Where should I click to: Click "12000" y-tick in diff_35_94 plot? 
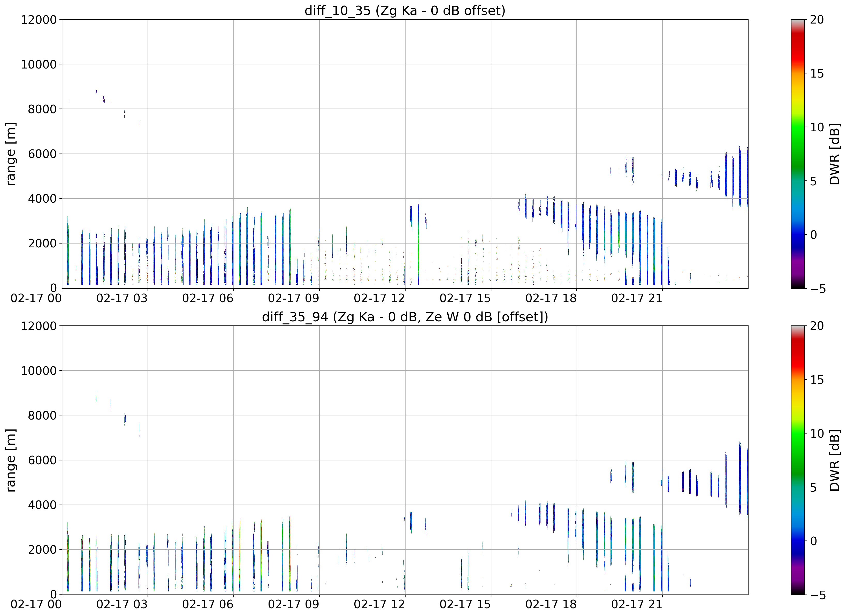(x=39, y=326)
